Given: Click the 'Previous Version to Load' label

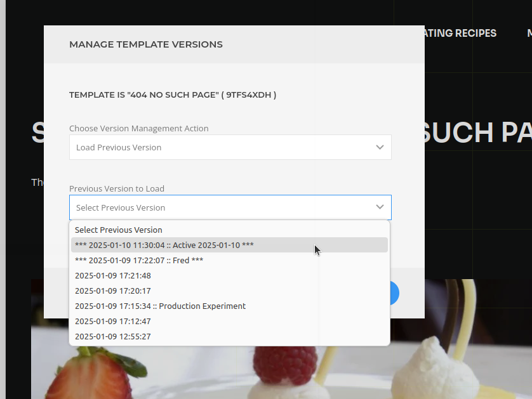Looking at the screenshot, I should coord(117,188).
